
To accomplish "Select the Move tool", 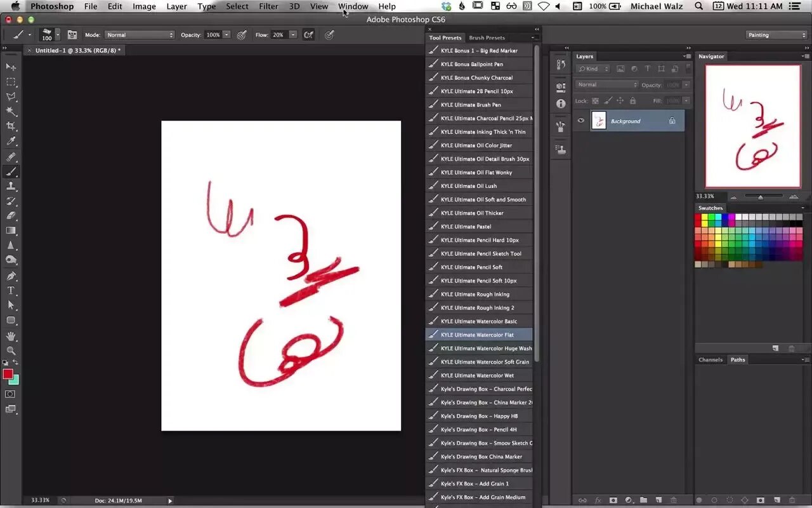I will 11,67.
